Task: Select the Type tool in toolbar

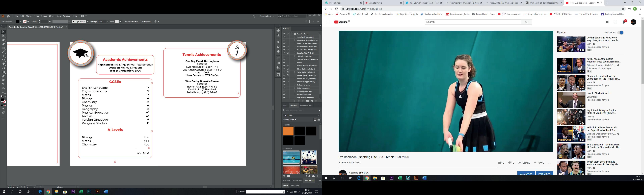Action: 4,56
